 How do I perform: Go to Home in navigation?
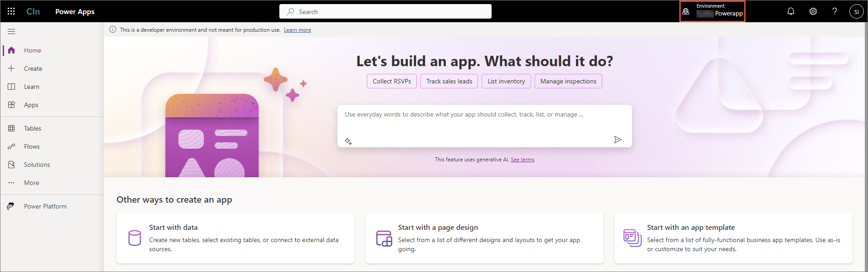click(52, 50)
